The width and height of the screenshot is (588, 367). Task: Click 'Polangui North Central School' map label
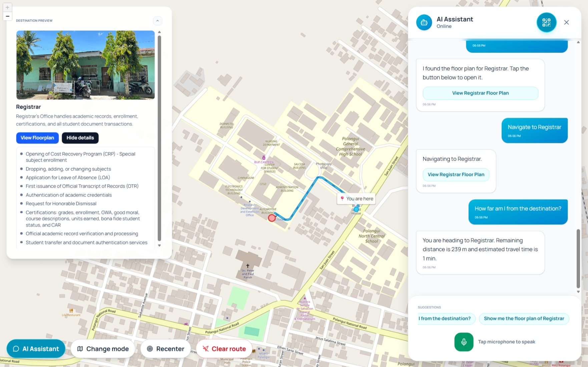372,236
